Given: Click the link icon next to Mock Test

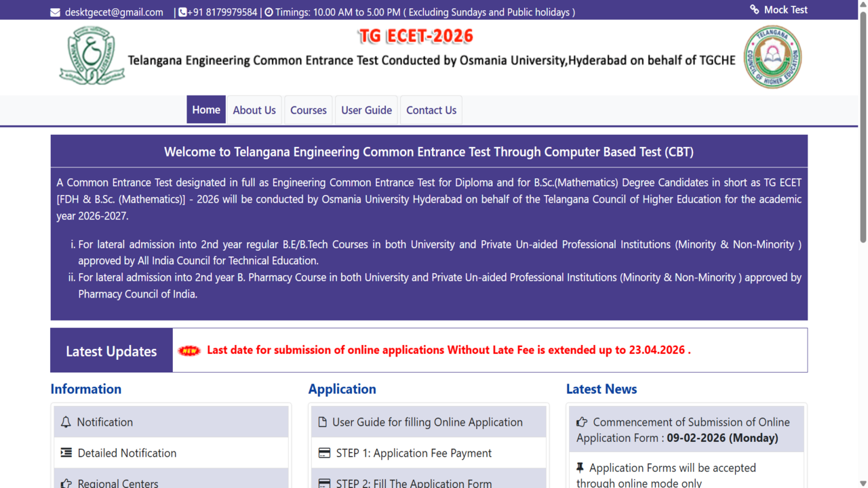Looking at the screenshot, I should pyautogui.click(x=755, y=9).
